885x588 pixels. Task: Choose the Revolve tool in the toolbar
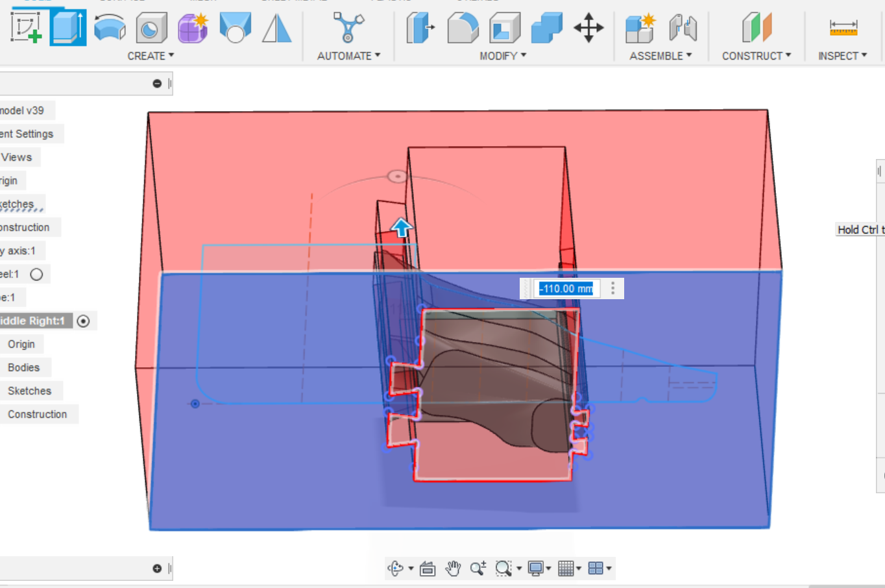(x=110, y=27)
